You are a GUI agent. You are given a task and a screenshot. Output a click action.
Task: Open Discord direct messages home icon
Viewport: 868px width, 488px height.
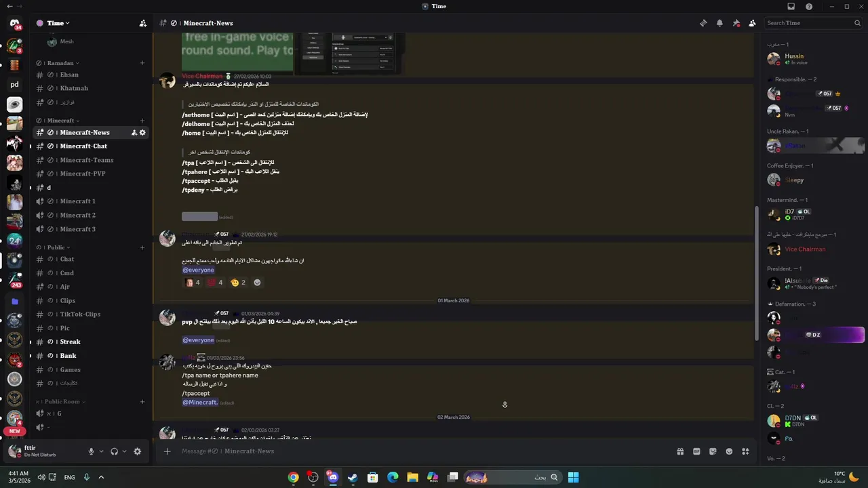pyautogui.click(x=14, y=23)
